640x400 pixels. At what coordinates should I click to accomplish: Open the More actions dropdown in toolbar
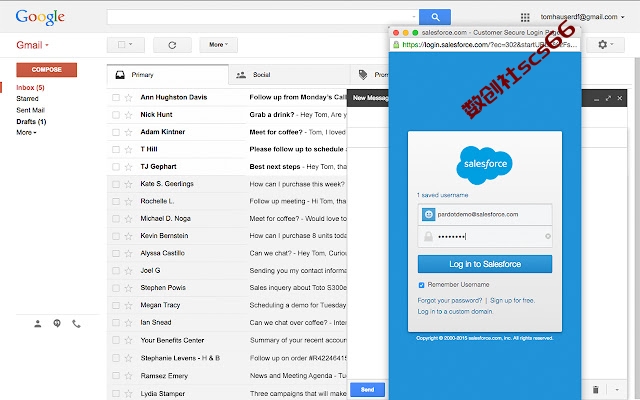(218, 45)
